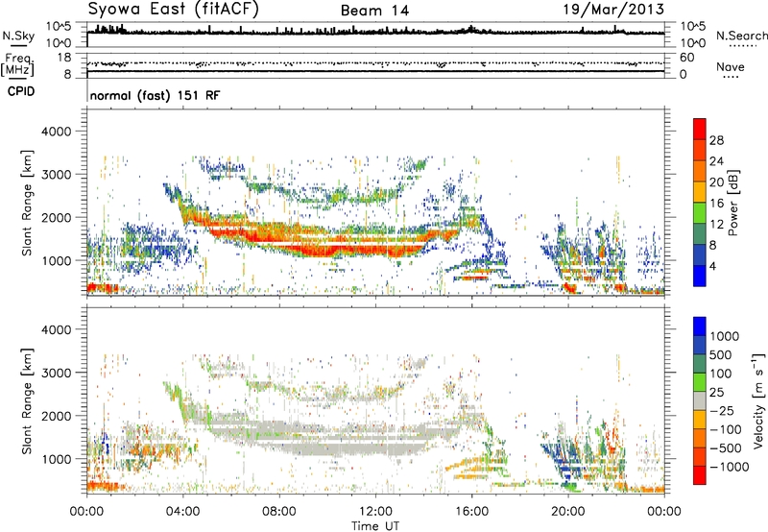Select the 'N.Sky' axis label
The image size is (768, 532).
pos(18,36)
